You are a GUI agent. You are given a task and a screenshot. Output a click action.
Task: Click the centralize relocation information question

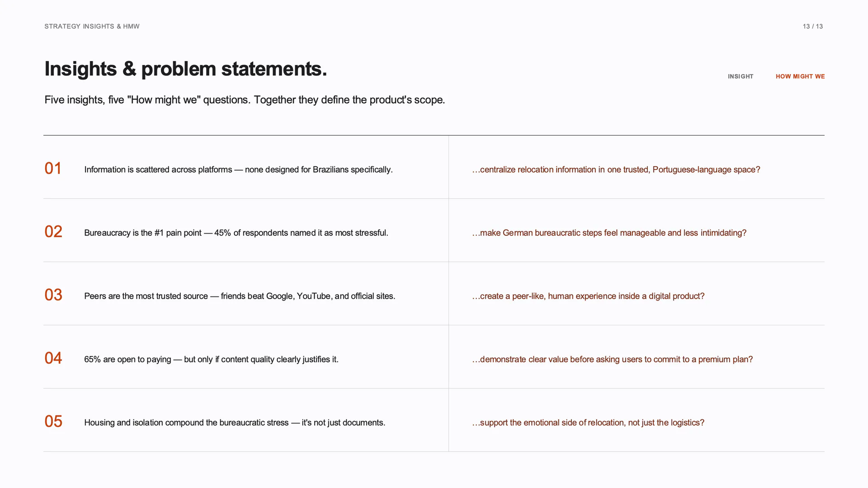[616, 169]
